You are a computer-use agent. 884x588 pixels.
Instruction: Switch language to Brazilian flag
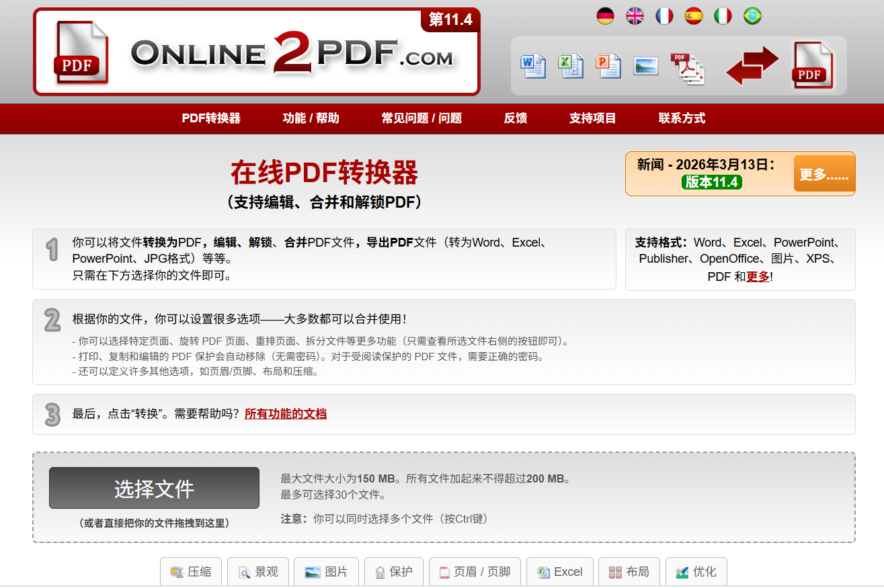point(753,16)
